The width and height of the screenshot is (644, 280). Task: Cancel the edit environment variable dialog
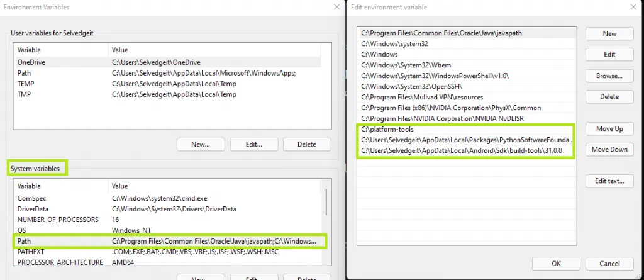[x=609, y=264]
